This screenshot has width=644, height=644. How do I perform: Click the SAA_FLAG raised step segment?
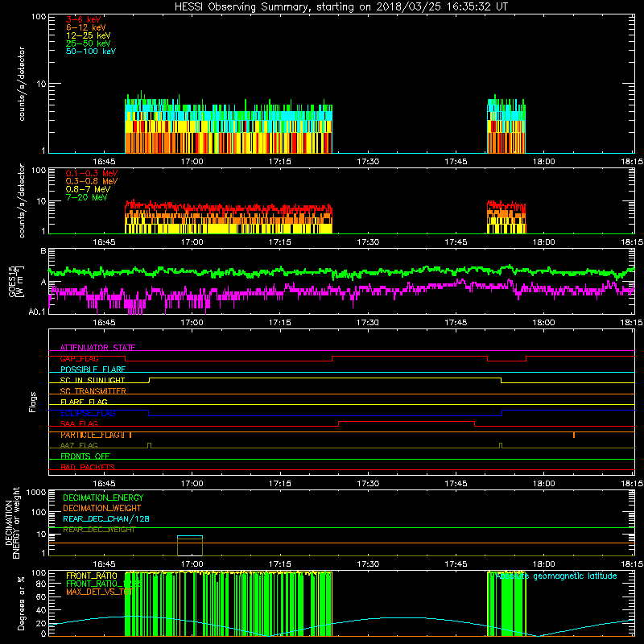(407, 421)
